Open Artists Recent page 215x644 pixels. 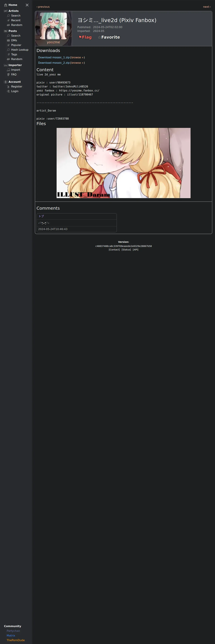click(16, 21)
